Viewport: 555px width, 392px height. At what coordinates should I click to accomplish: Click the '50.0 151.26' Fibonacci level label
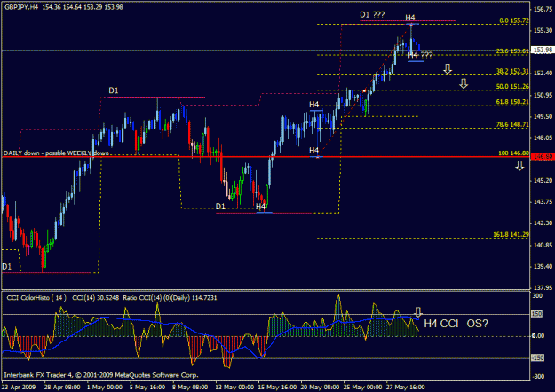pyautogui.click(x=512, y=86)
